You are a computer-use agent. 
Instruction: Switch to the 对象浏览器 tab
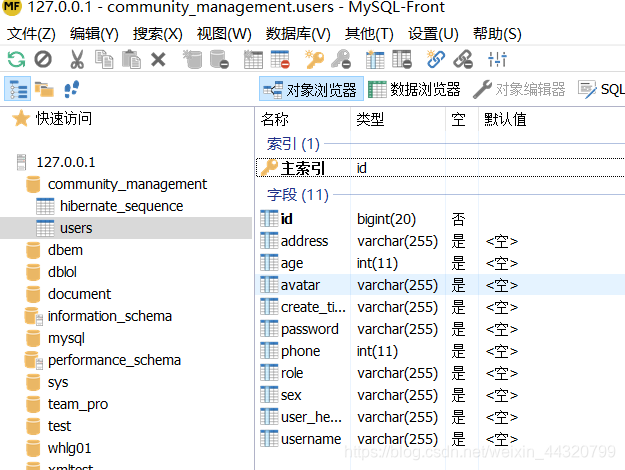point(311,89)
